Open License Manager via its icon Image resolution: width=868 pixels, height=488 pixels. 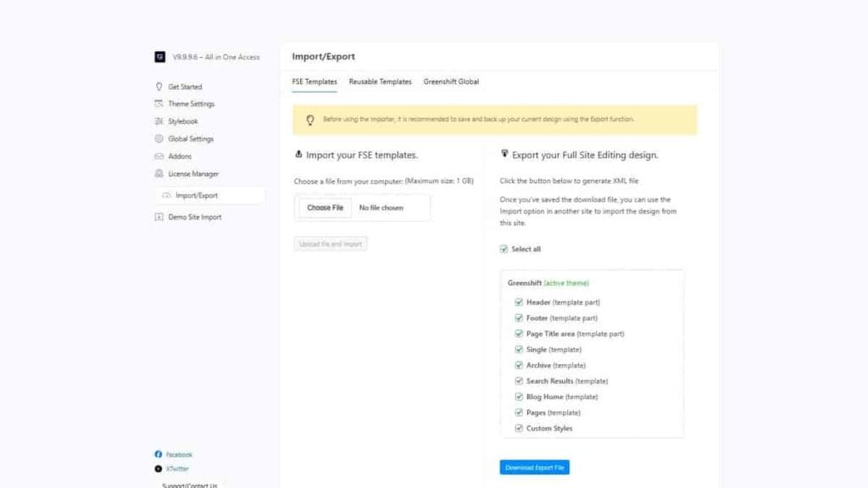[x=159, y=174]
